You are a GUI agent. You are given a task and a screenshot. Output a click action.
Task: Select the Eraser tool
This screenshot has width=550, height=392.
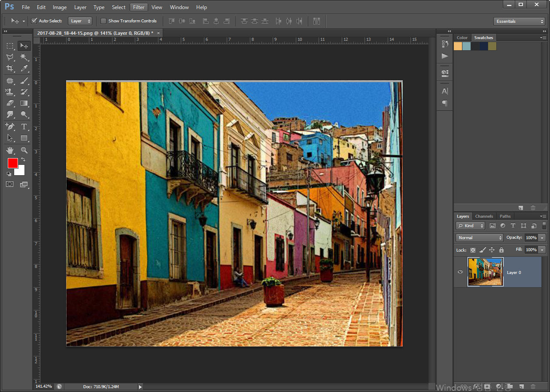coord(10,103)
